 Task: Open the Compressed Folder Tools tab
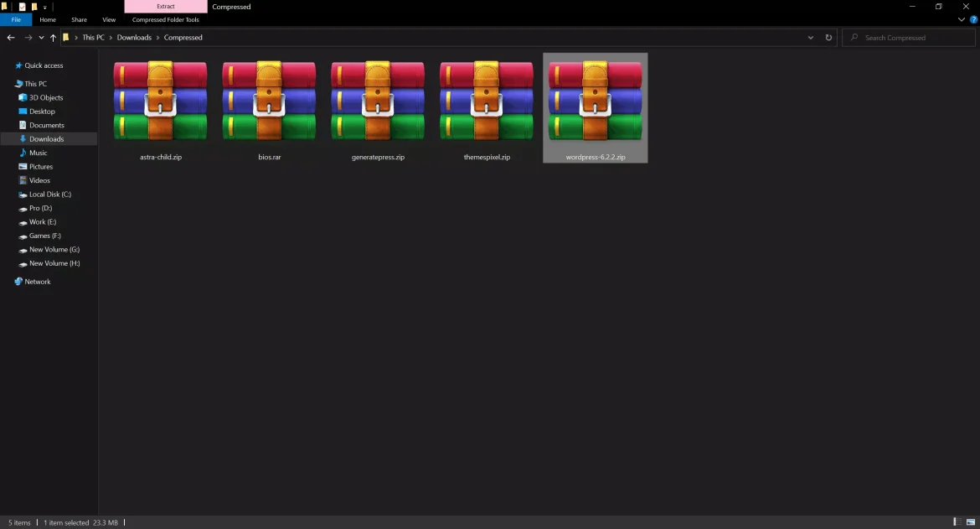166,19
